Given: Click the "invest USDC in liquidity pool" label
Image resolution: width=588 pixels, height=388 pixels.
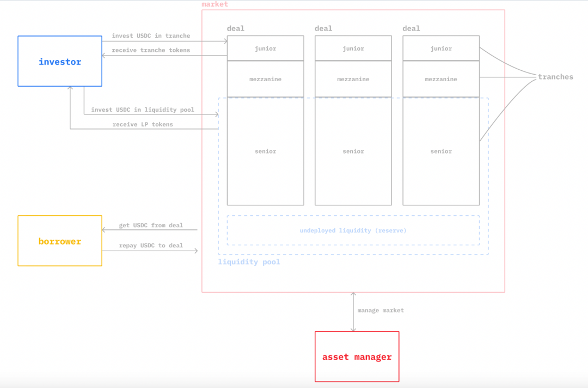Looking at the screenshot, I should coord(143,110).
